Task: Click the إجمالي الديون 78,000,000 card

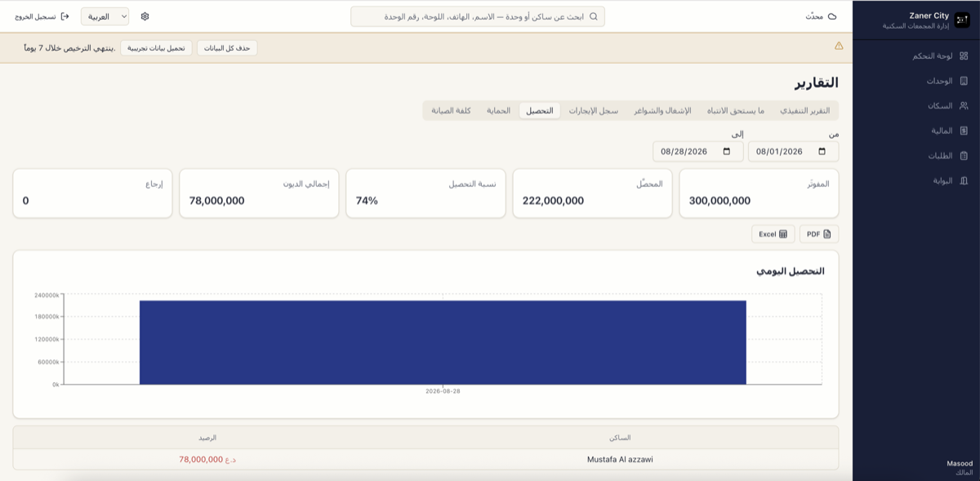Action: click(x=259, y=194)
